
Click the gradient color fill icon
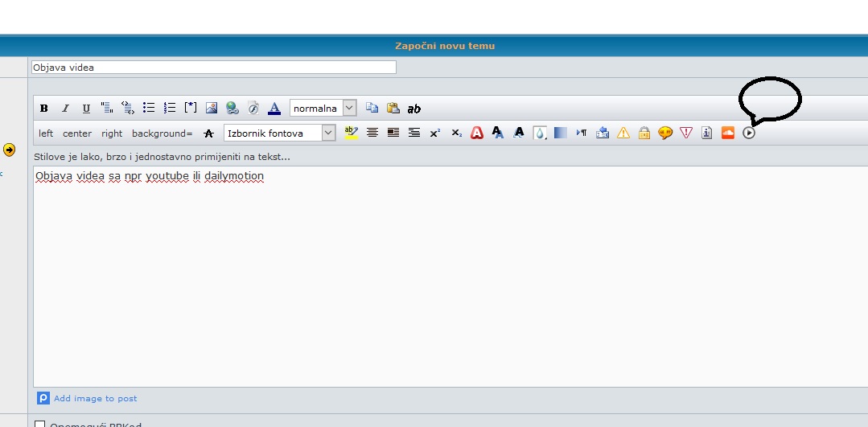(561, 133)
